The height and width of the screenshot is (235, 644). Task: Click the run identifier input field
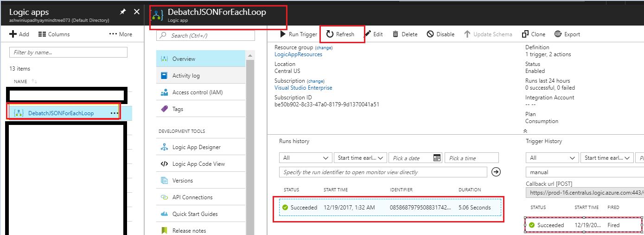(x=383, y=172)
